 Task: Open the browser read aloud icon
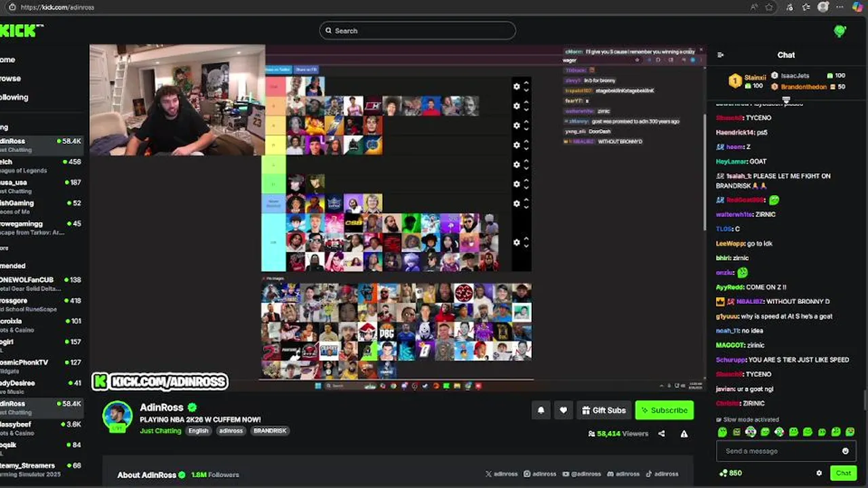point(754,7)
